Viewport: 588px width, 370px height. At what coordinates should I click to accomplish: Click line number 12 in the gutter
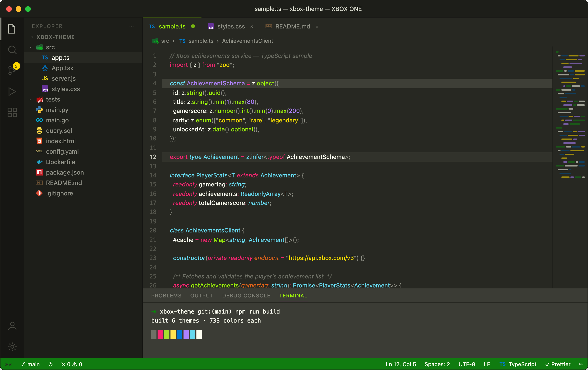(x=153, y=157)
